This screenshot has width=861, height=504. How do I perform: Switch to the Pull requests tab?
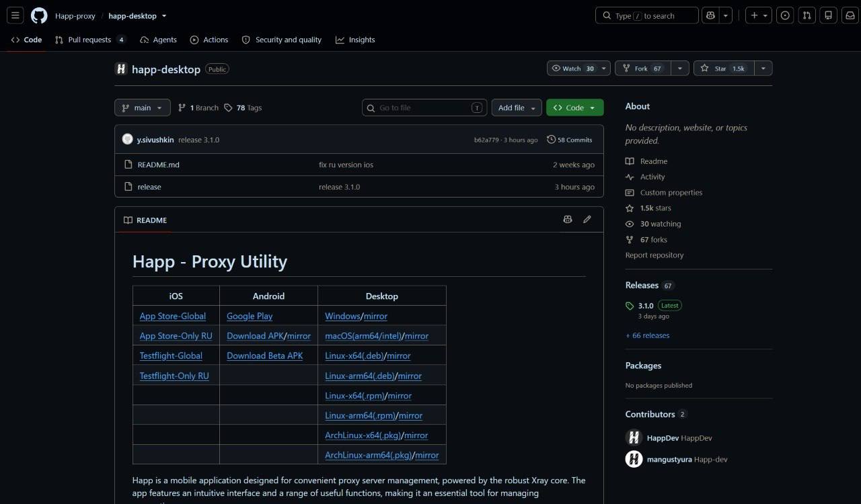90,40
